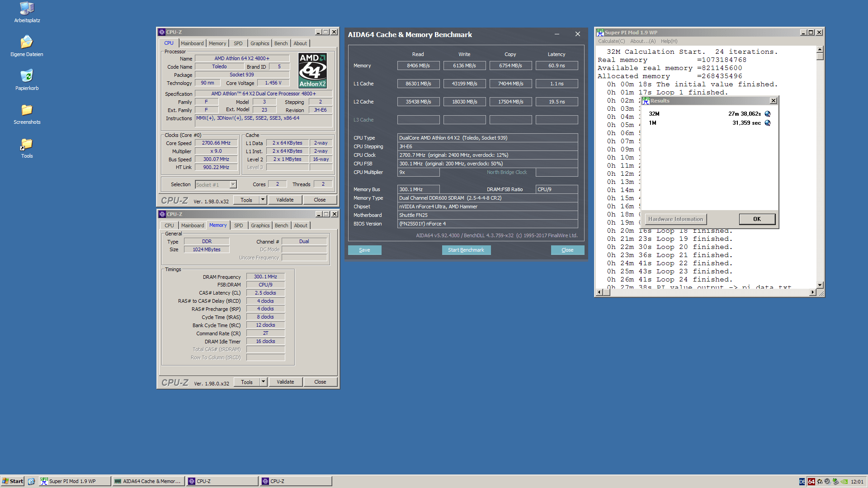Open the Tools shortcut folder on desktop
Screen dimensions: 868x488
tap(27, 148)
